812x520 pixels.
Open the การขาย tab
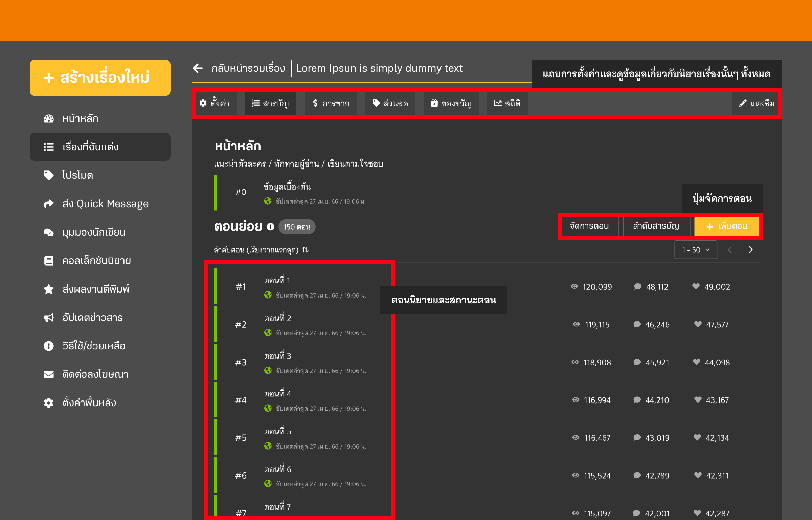331,103
